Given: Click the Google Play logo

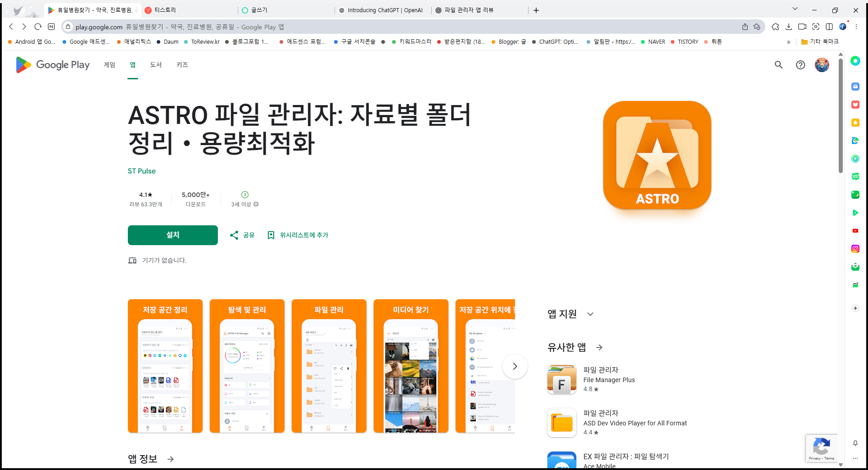Looking at the screenshot, I should [52, 65].
